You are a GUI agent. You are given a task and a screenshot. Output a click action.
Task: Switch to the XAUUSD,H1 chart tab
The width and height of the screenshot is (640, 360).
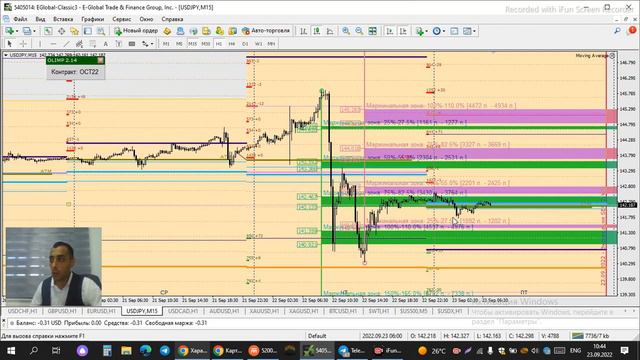tap(263, 311)
